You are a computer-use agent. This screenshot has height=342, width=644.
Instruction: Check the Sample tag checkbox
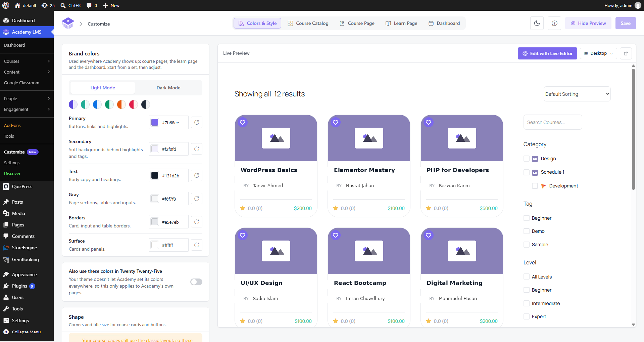[x=527, y=245]
